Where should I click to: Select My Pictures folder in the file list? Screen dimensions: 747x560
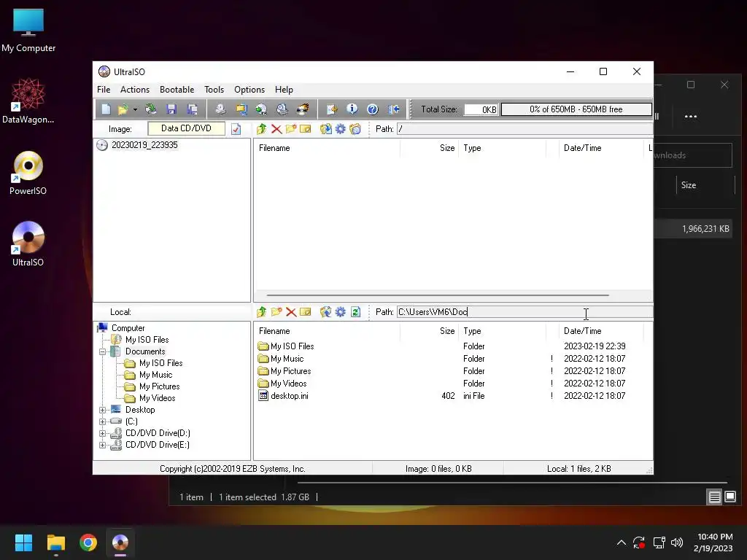290,371
